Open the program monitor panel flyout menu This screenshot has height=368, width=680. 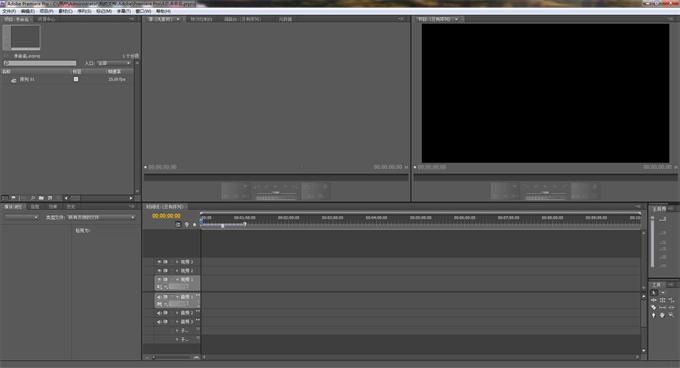point(671,19)
